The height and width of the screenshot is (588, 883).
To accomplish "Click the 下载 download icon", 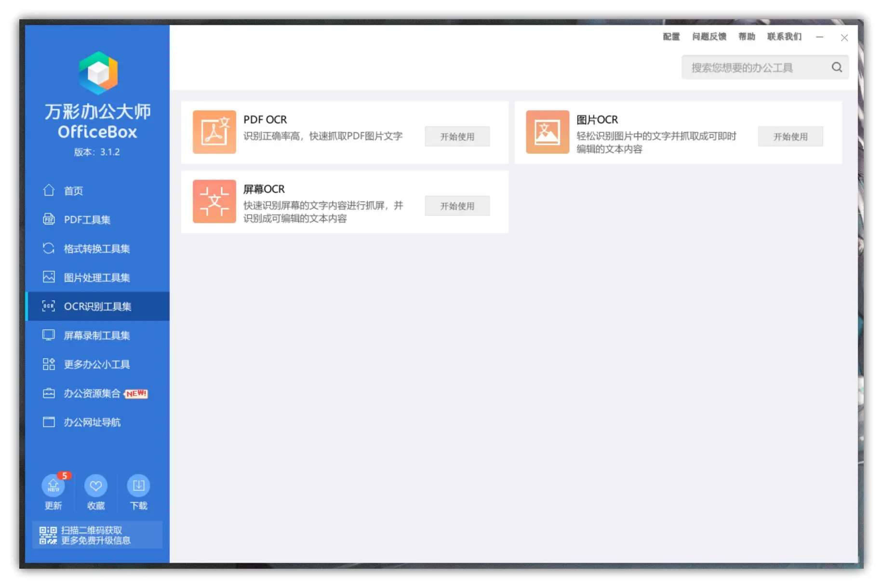I will tap(138, 485).
